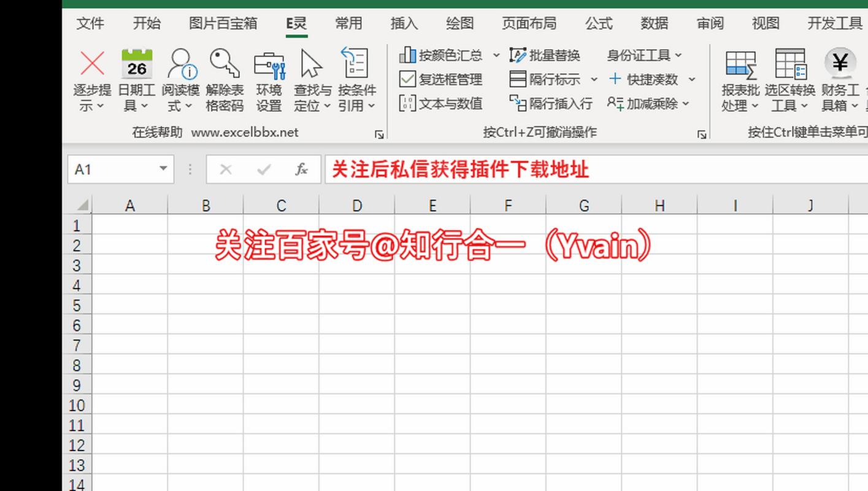Open the 文件 menu tab

point(90,23)
